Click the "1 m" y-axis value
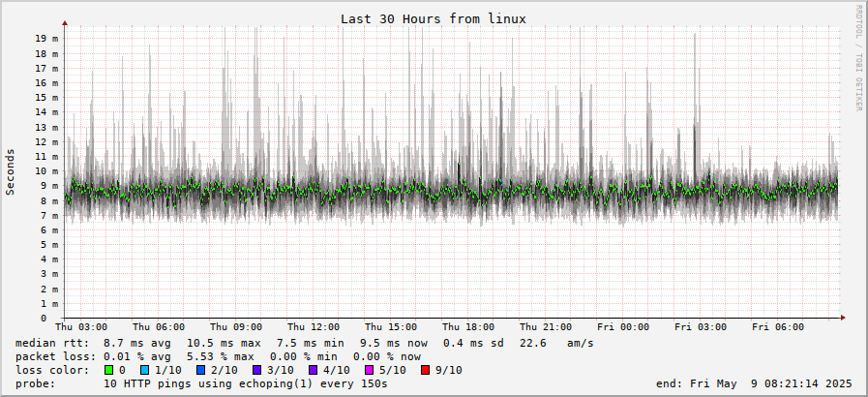Screen dimensions: 868x397 click(49, 303)
